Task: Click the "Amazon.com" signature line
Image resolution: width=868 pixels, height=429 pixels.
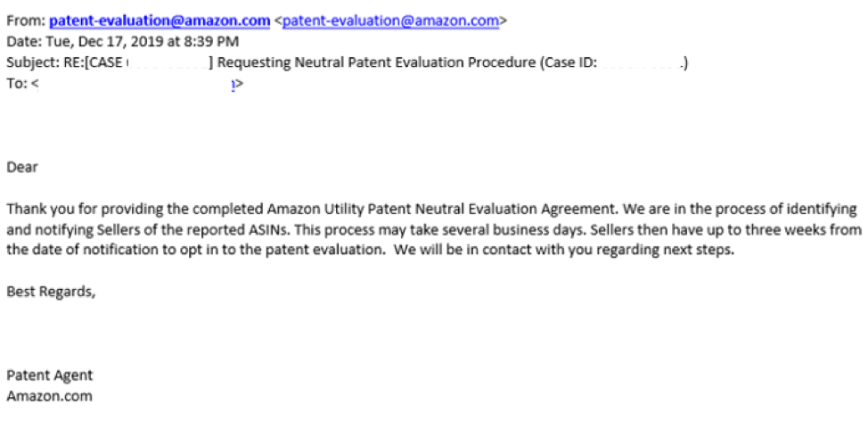Action: [49, 395]
